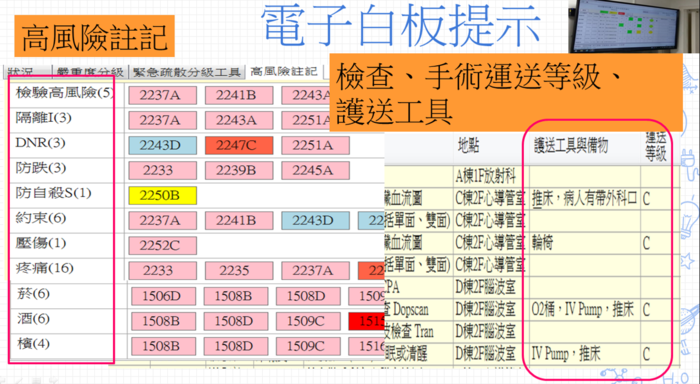
Task: Click red bed 2247C in DNR row
Action: click(239, 146)
